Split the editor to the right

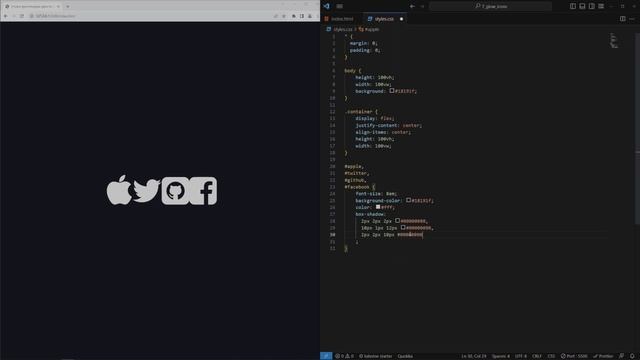click(x=622, y=19)
